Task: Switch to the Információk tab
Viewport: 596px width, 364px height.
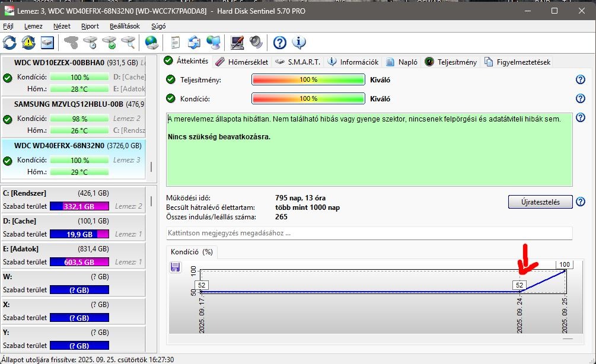Action: coord(353,62)
